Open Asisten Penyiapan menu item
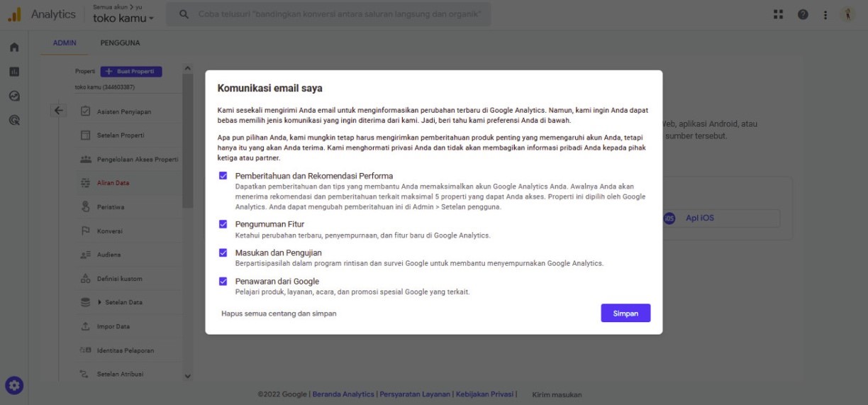The height and width of the screenshot is (405, 868). pos(124,111)
